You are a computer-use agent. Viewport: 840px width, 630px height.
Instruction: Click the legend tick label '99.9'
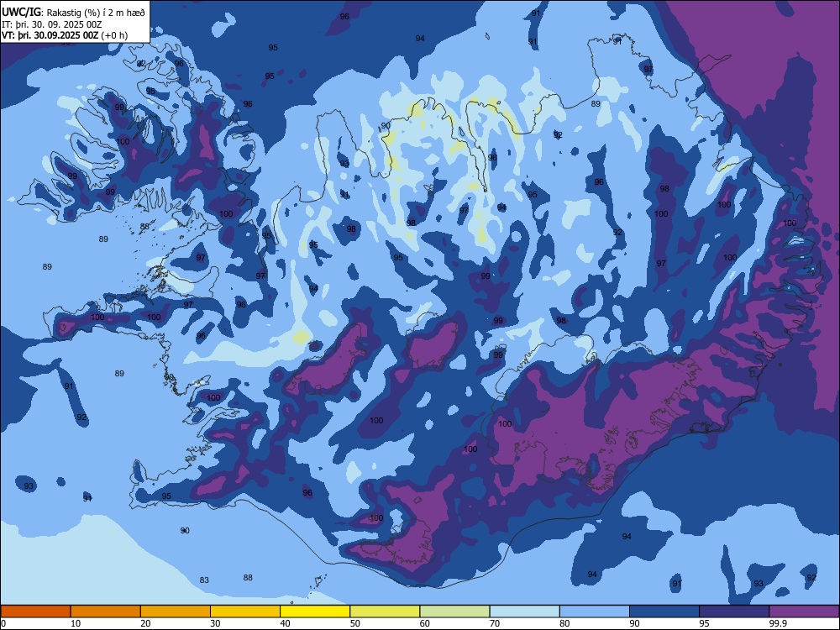tap(778, 623)
